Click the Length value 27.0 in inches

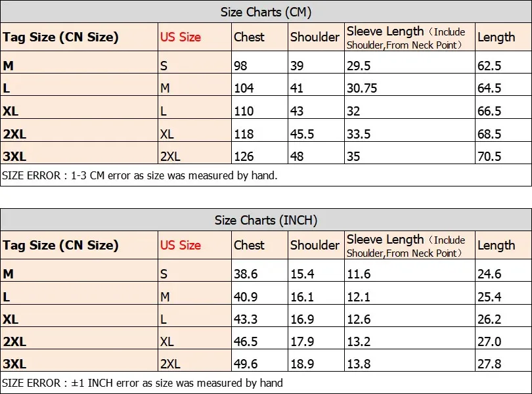[x=489, y=341]
